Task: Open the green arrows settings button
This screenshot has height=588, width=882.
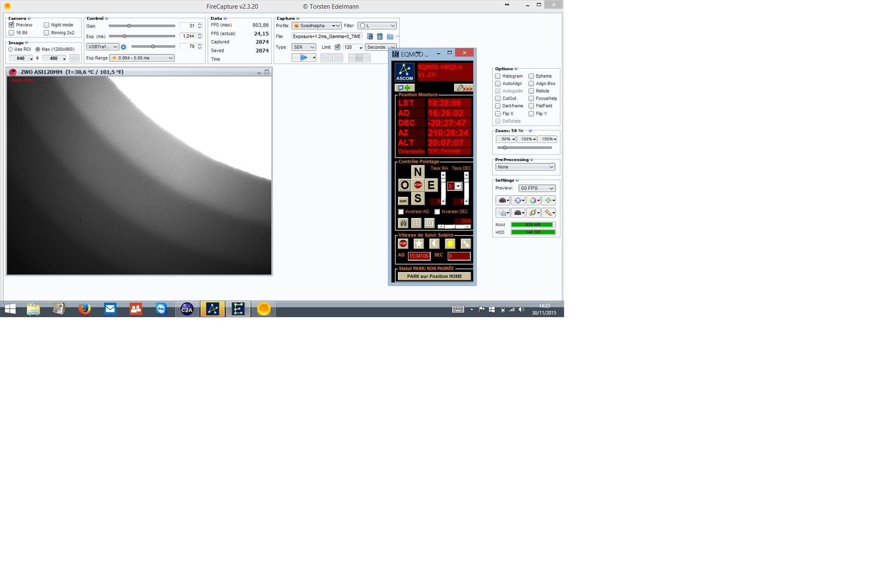Action: (549, 200)
